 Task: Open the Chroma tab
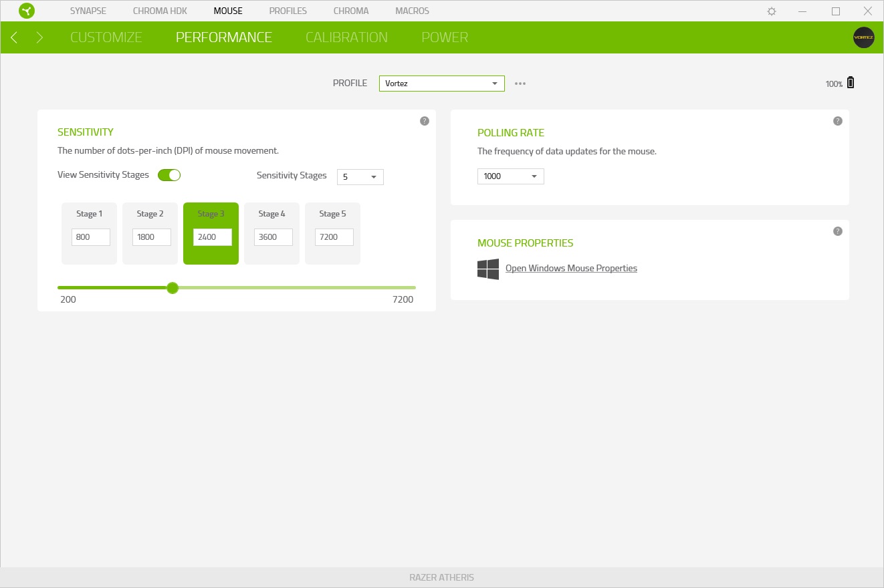(x=351, y=11)
